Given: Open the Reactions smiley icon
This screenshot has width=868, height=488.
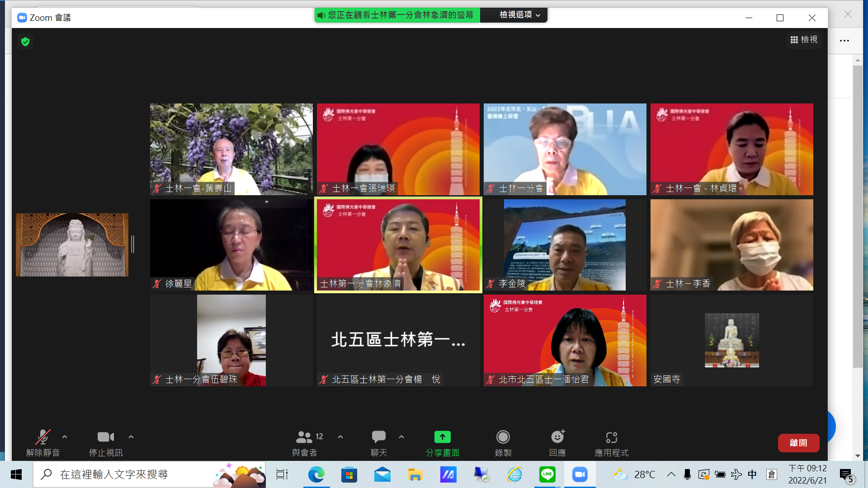Looking at the screenshot, I should pyautogui.click(x=557, y=437).
